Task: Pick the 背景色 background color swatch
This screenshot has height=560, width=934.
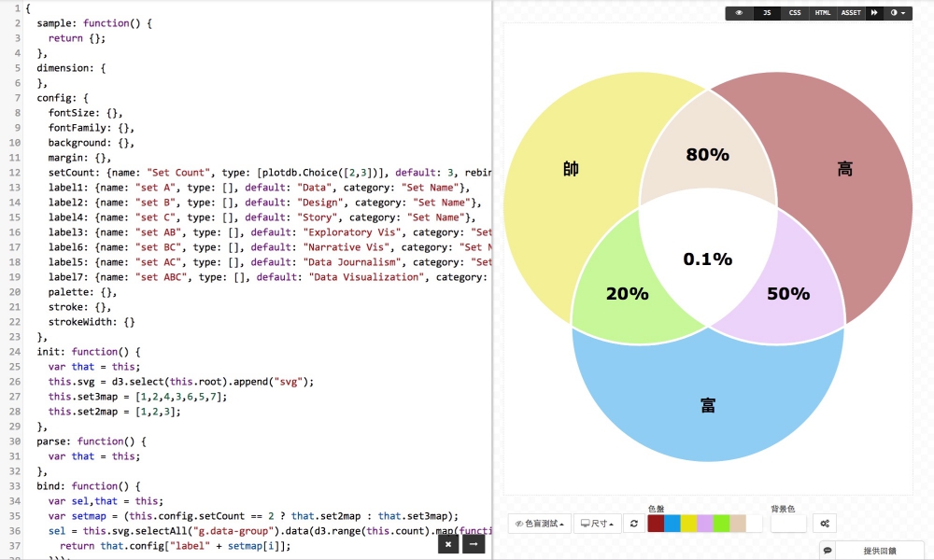Action: (788, 524)
